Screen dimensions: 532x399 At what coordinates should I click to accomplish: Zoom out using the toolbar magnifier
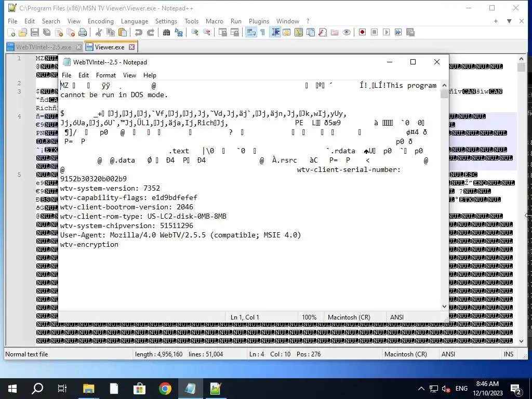coord(206,32)
